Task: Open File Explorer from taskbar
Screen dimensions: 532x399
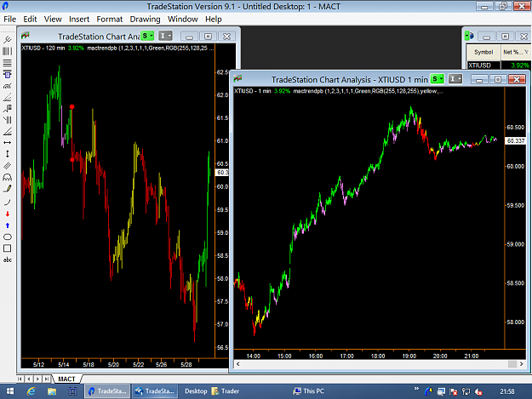Action: click(x=52, y=391)
